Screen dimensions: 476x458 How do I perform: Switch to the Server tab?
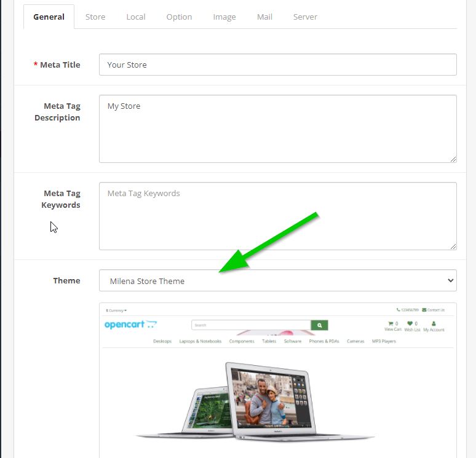(x=305, y=17)
